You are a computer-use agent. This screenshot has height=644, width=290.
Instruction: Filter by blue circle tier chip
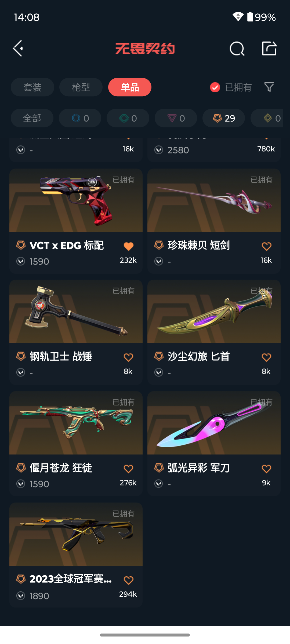click(x=80, y=118)
